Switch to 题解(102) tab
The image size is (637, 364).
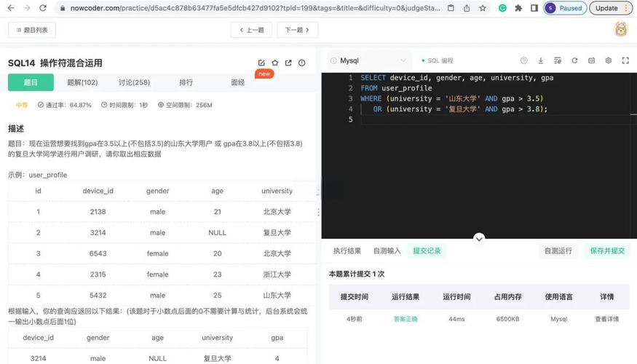82,82
